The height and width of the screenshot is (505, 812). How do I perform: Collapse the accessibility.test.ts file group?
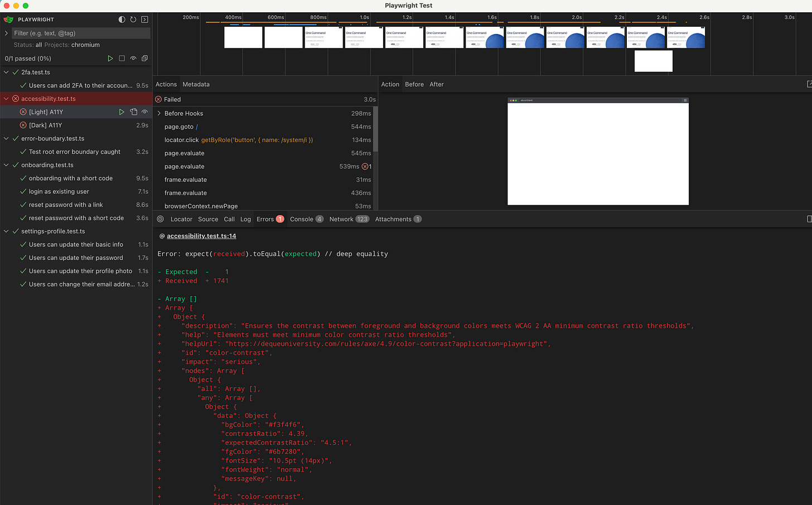(6, 99)
